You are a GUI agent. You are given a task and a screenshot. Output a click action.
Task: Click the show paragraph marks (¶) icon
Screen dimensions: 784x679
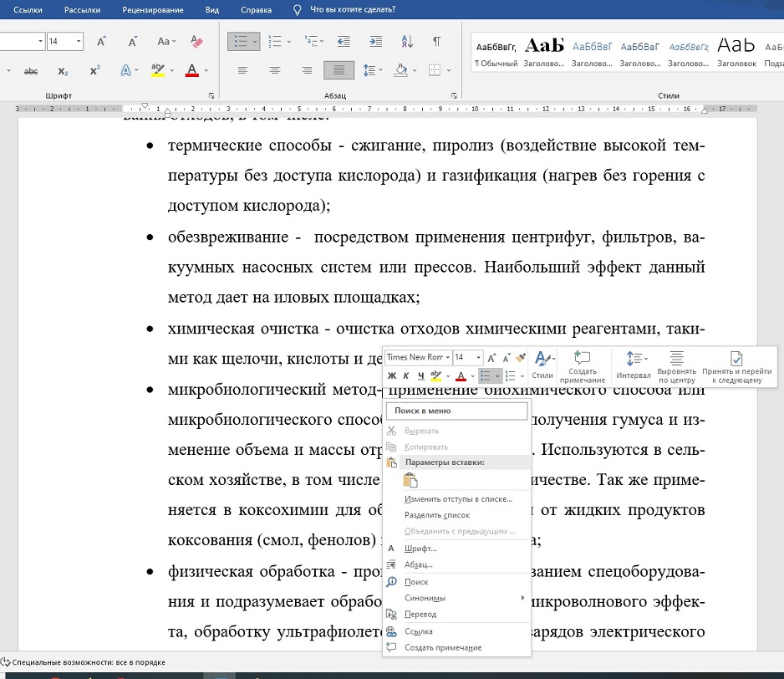pyautogui.click(x=436, y=41)
